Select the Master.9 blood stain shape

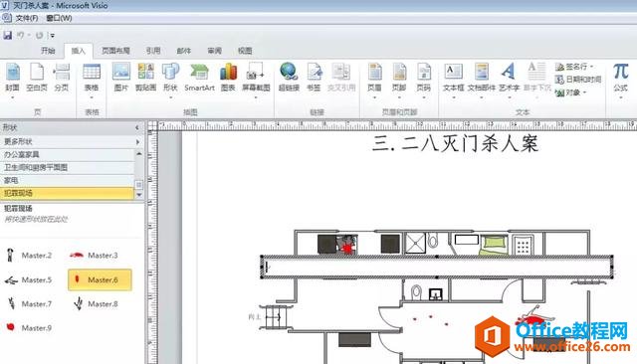29,328
